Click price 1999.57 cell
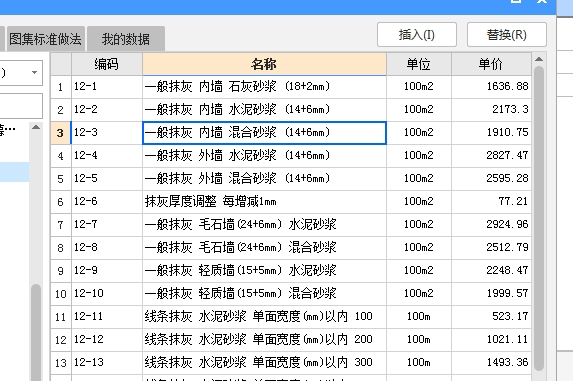 pyautogui.click(x=491, y=294)
